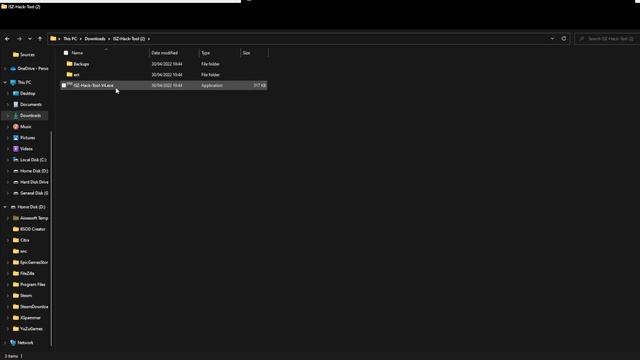The width and height of the screenshot is (640, 360).
Task: Refresh the folder with the refresh icon
Action: (x=564, y=39)
